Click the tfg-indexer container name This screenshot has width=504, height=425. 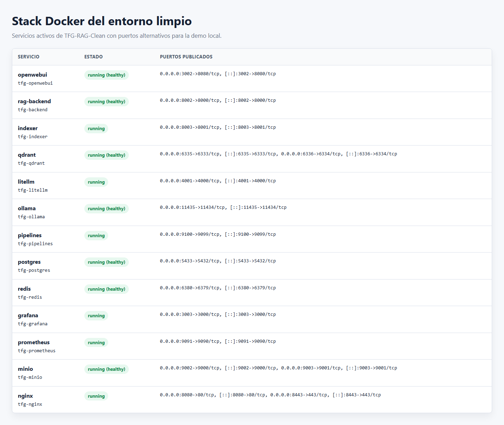33,137
